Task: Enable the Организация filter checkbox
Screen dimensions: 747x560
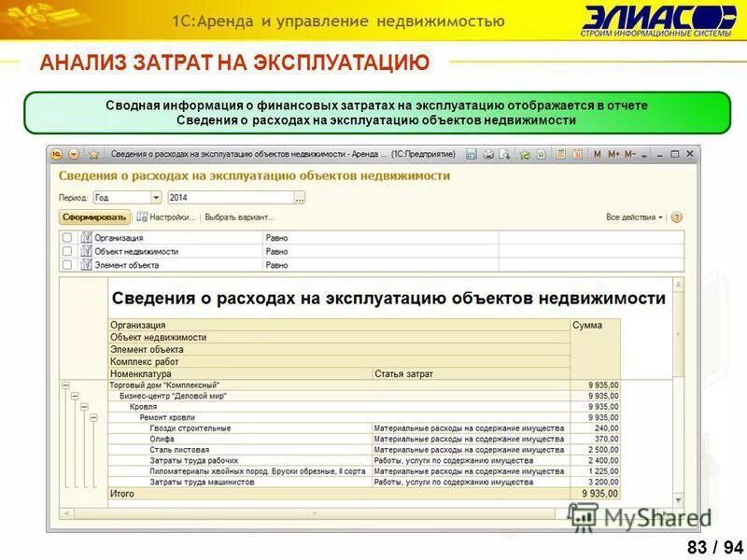Action: (66, 238)
